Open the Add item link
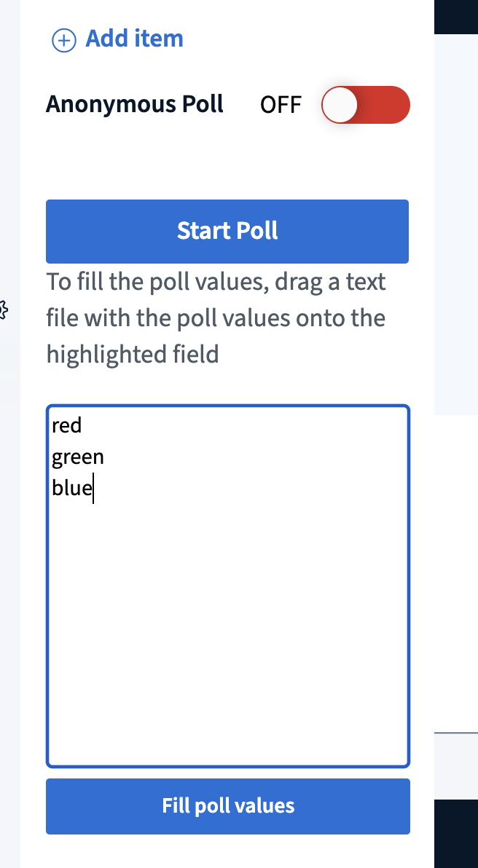Image resolution: width=478 pixels, height=868 pixels. click(134, 39)
